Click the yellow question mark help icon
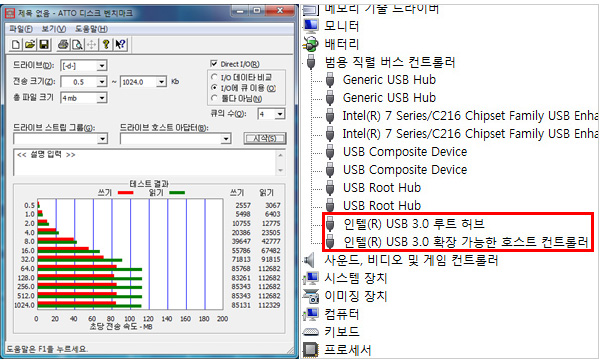This screenshot has height=362, width=600. tap(106, 45)
